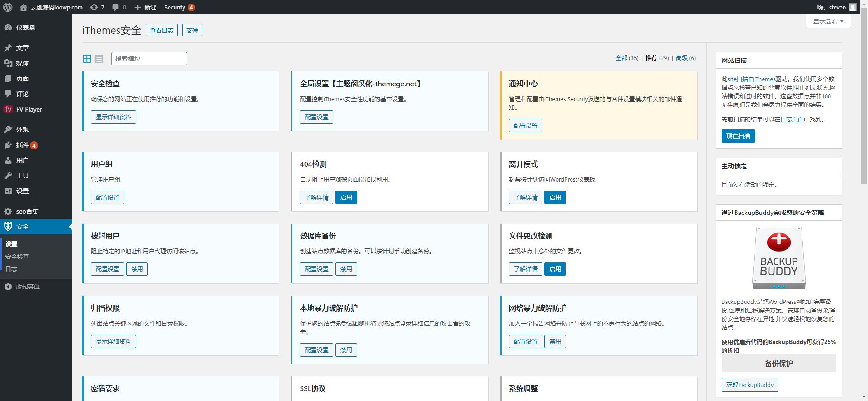
Task: Open the 日志页面 link in 网站扫描
Action: [x=792, y=119]
